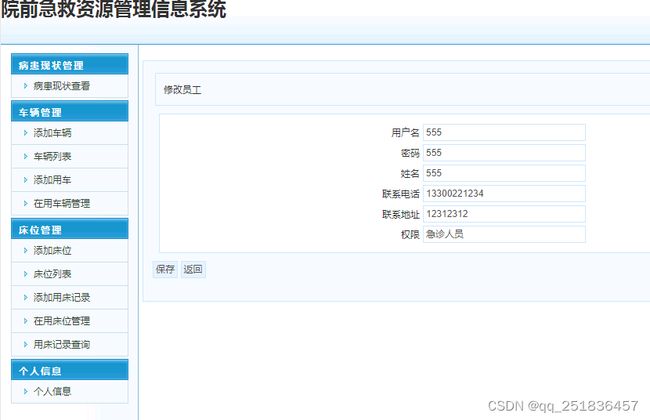650x420 pixels.
Task: Save the employee with 保存 button
Action: [x=165, y=269]
